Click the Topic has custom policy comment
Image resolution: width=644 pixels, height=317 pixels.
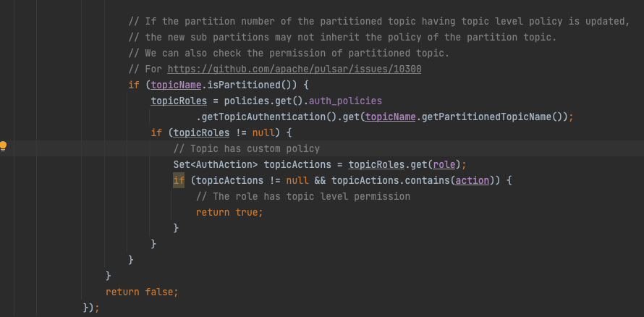tap(247, 148)
